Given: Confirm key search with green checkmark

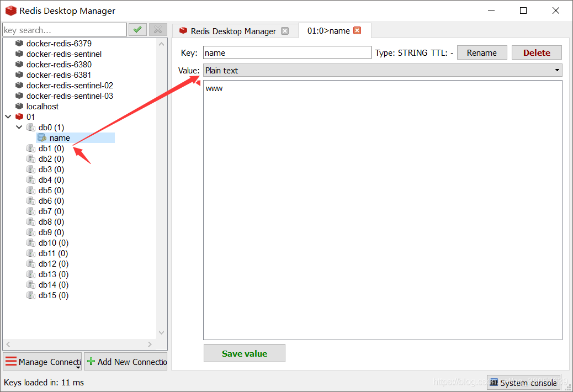Looking at the screenshot, I should 137,30.
